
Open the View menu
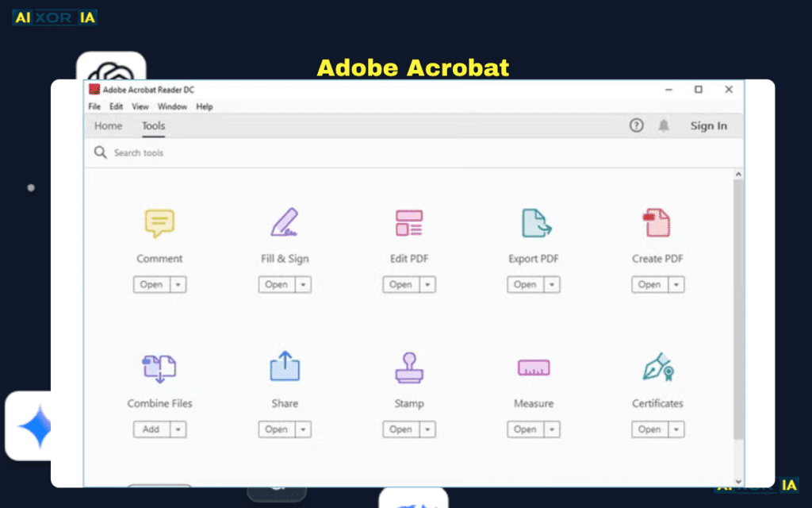coord(140,106)
